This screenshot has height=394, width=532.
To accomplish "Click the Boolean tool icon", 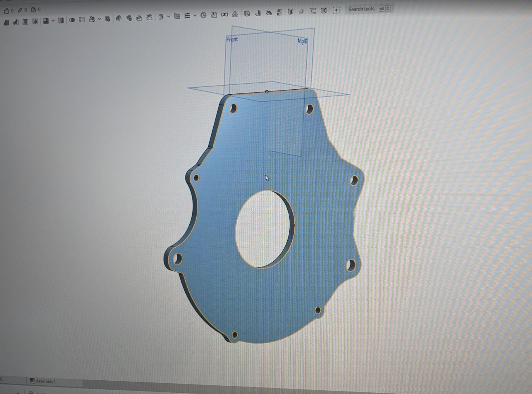I will 72,20.
